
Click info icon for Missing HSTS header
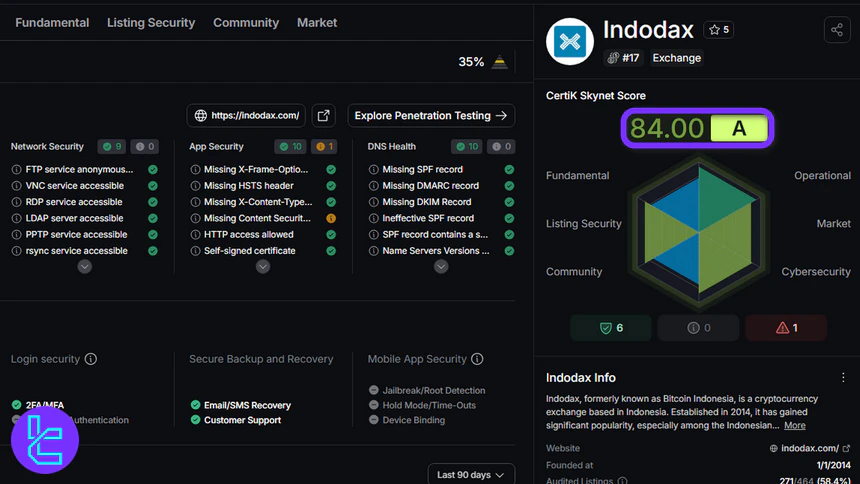195,186
